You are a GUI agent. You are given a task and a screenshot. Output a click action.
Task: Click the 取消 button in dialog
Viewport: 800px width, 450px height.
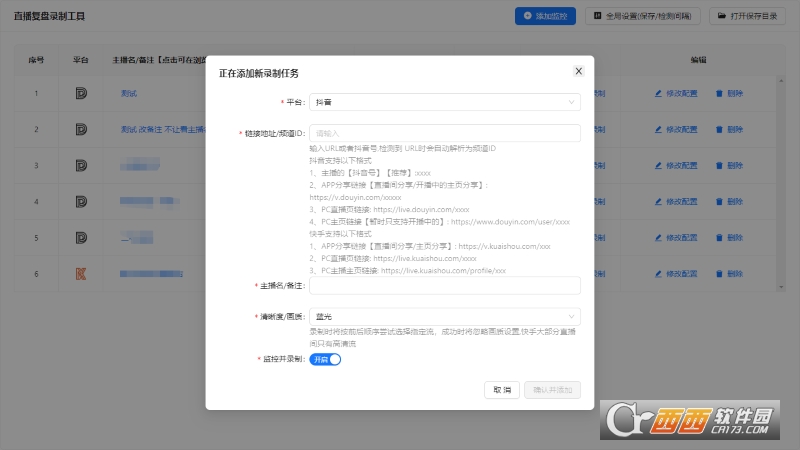pyautogui.click(x=502, y=390)
